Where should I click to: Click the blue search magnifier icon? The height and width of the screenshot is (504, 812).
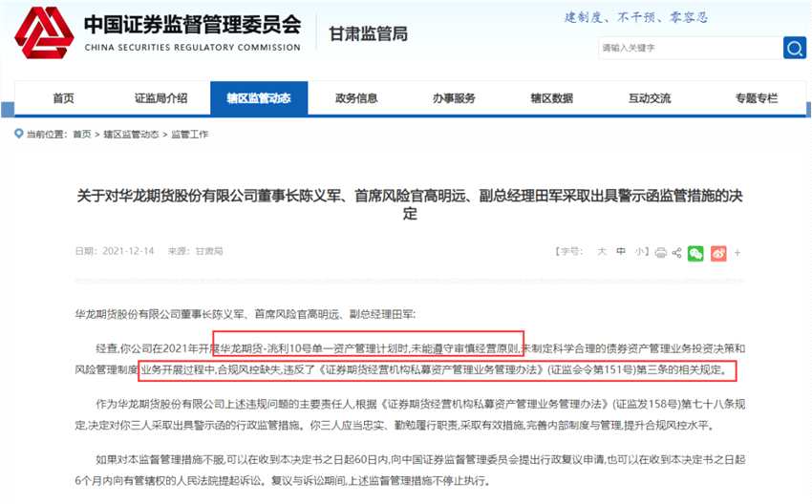795,48
